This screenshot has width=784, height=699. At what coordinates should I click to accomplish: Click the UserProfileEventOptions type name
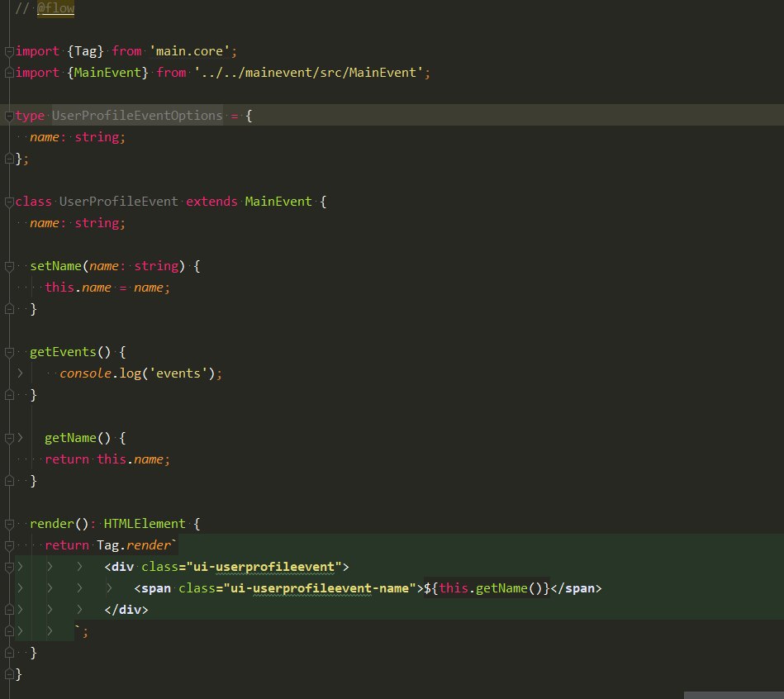pos(137,116)
